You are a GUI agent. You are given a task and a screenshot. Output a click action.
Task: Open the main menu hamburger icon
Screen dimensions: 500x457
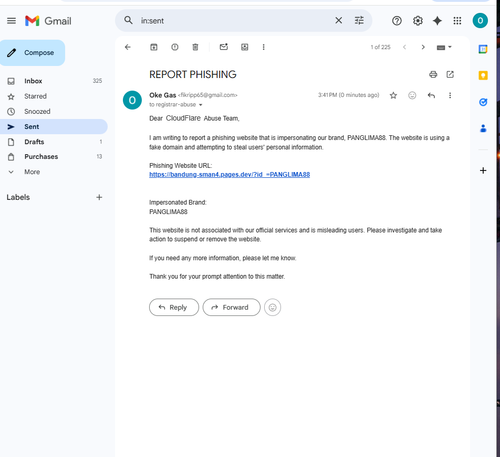click(11, 21)
